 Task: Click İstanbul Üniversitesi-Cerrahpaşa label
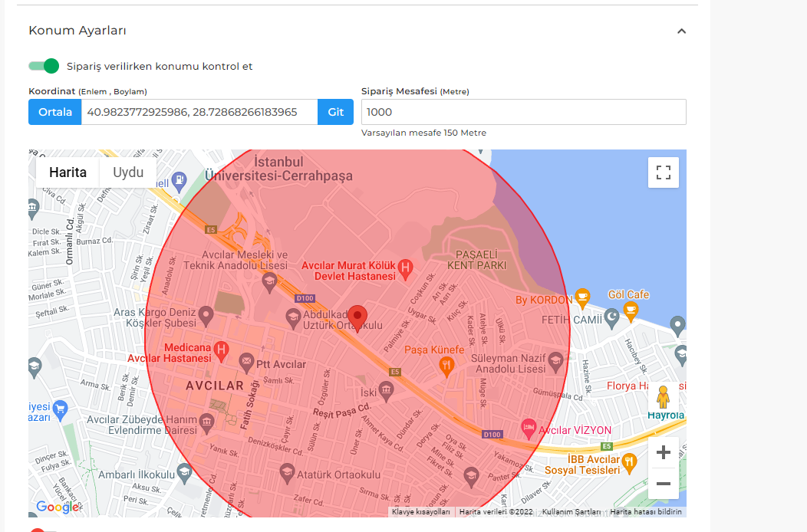[x=278, y=169]
